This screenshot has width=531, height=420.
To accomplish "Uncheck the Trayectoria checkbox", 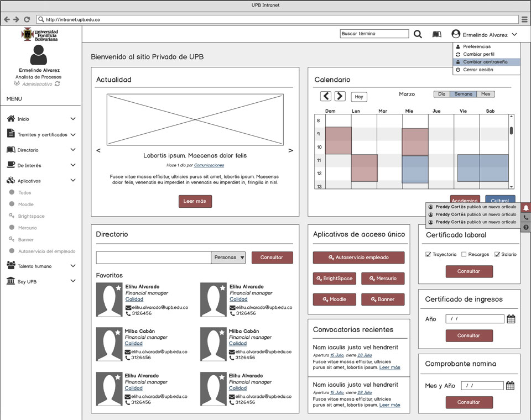I will click(428, 254).
